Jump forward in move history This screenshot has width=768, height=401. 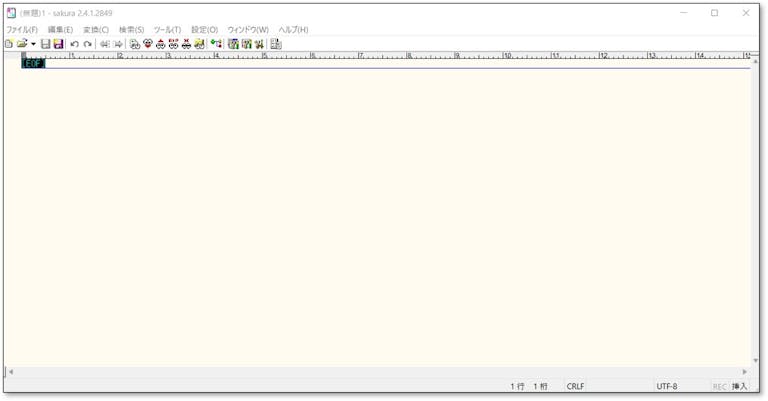tap(118, 44)
